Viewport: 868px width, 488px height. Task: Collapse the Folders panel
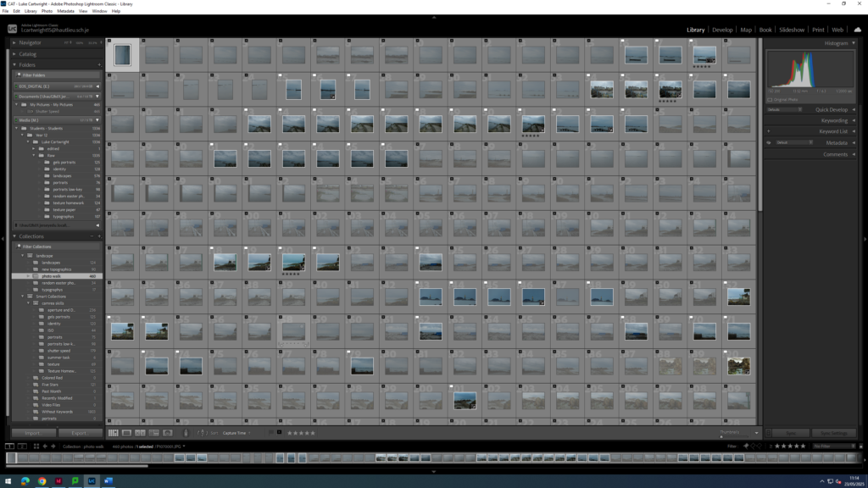tap(14, 64)
